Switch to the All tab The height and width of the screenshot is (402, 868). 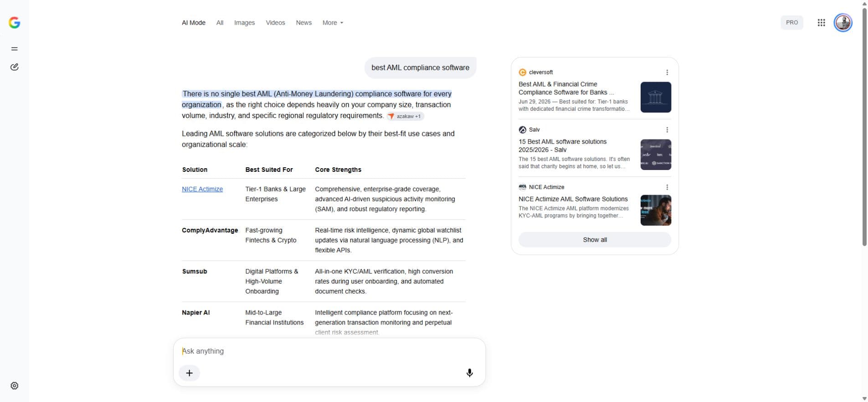click(220, 23)
